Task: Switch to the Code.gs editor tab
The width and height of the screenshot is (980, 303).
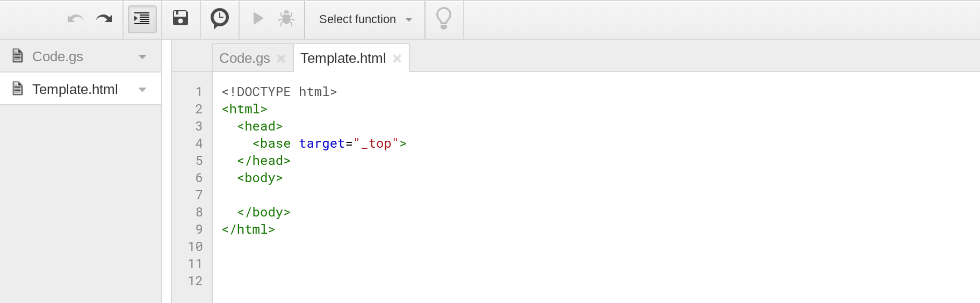Action: (244, 58)
